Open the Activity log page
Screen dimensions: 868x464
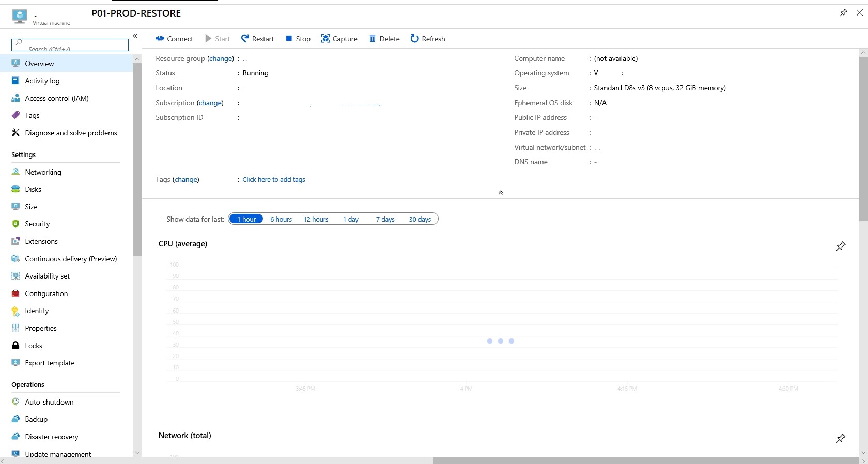(x=42, y=81)
